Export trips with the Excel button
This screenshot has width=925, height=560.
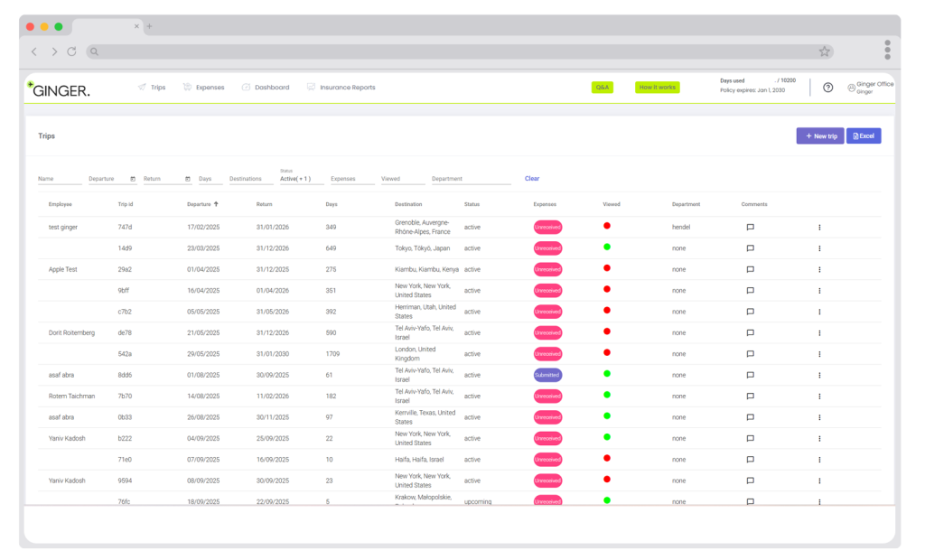coord(864,135)
